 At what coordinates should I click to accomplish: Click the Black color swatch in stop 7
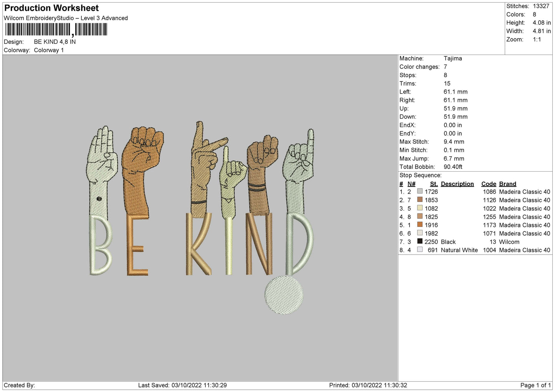coord(420,241)
